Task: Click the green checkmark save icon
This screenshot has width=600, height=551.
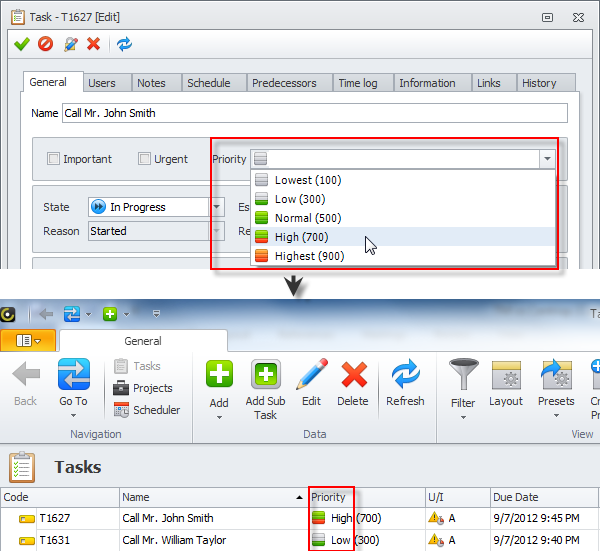Action: pyautogui.click(x=21, y=44)
